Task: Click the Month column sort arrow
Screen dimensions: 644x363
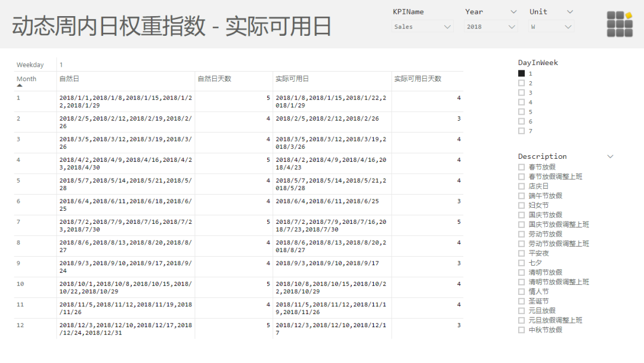Action: [19, 85]
